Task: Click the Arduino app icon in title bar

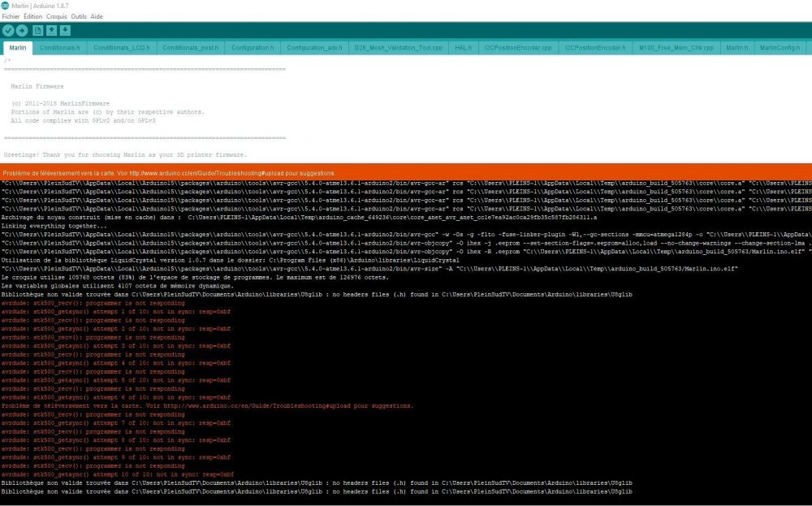Action: 5,6
